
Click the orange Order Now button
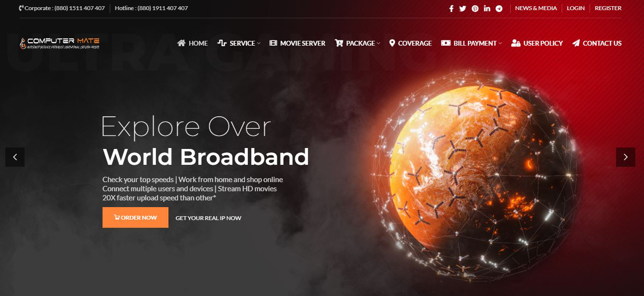point(135,217)
